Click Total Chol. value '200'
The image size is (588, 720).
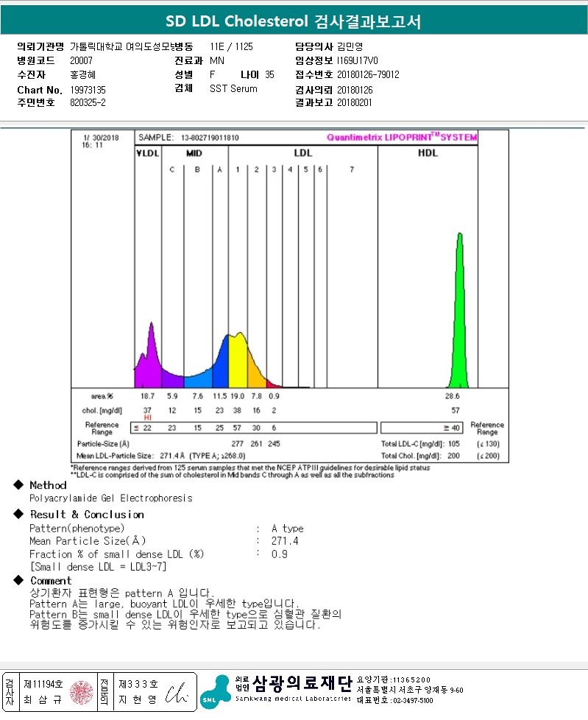click(453, 456)
